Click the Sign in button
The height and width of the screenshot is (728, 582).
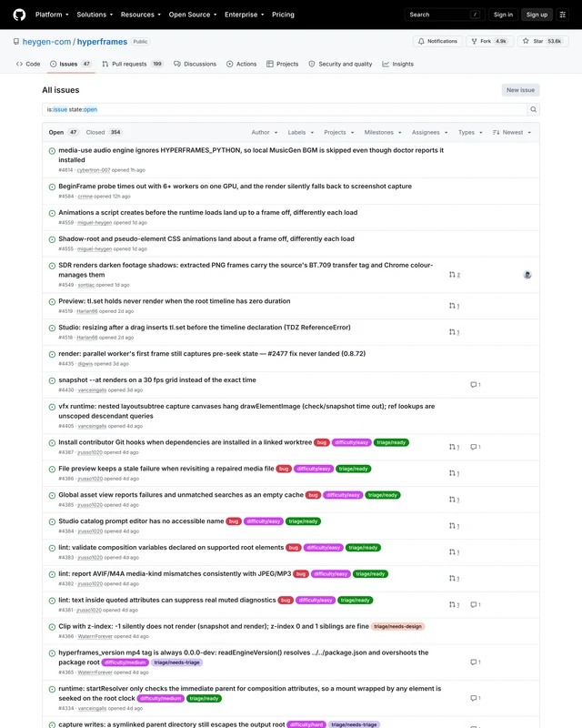pos(503,15)
